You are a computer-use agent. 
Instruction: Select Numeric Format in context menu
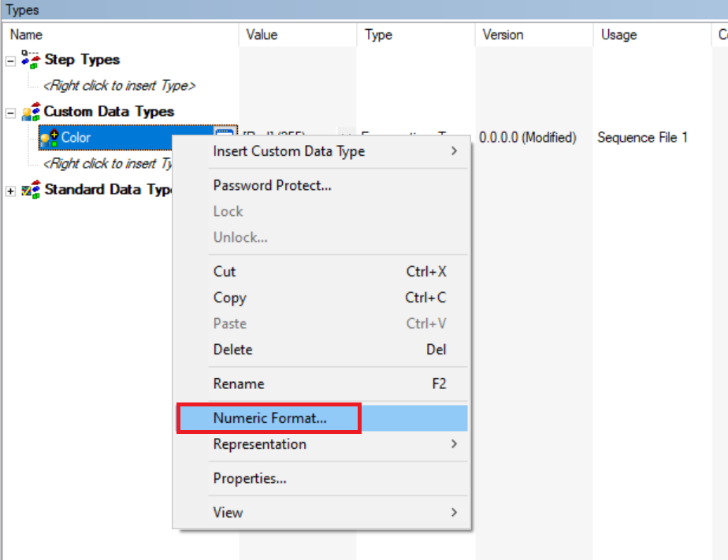[x=269, y=418]
